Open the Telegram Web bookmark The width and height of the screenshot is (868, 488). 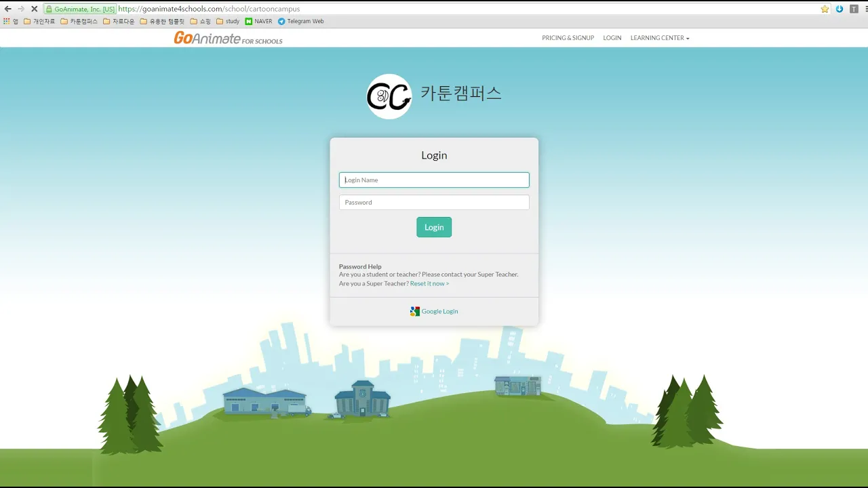[300, 21]
